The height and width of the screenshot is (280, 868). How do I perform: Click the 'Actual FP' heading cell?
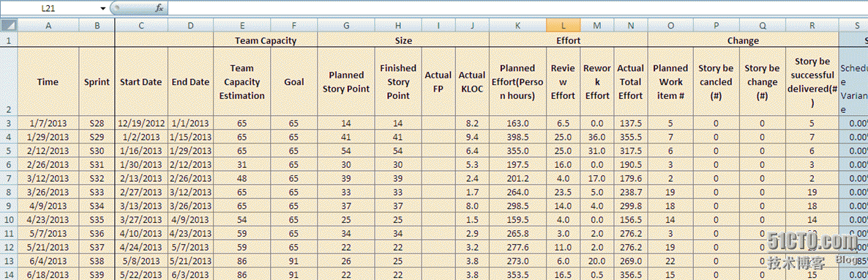[438, 82]
